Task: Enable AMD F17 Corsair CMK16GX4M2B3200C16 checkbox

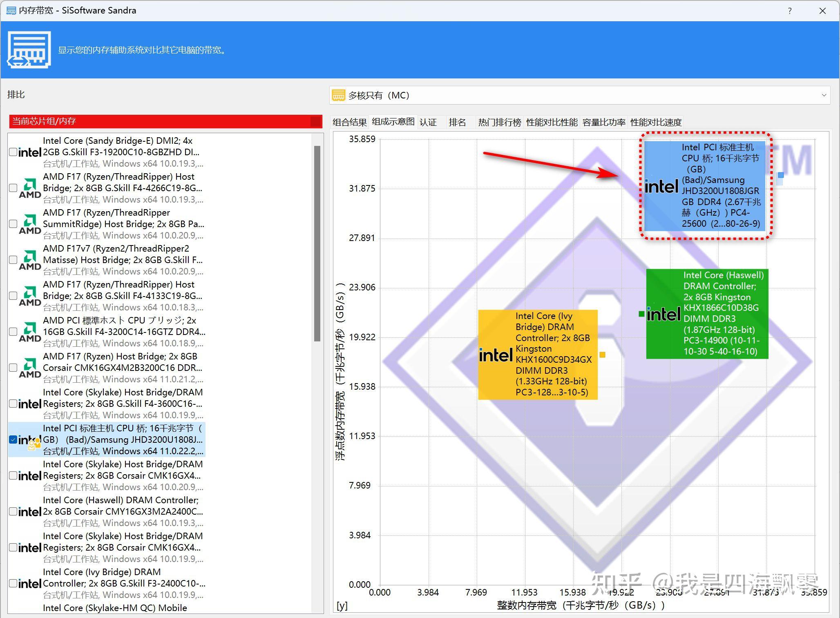Action: (13, 368)
